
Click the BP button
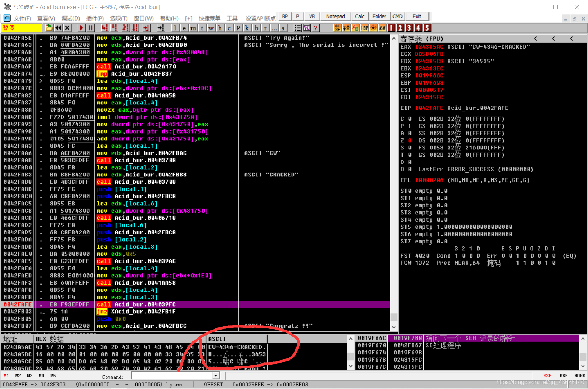point(285,17)
